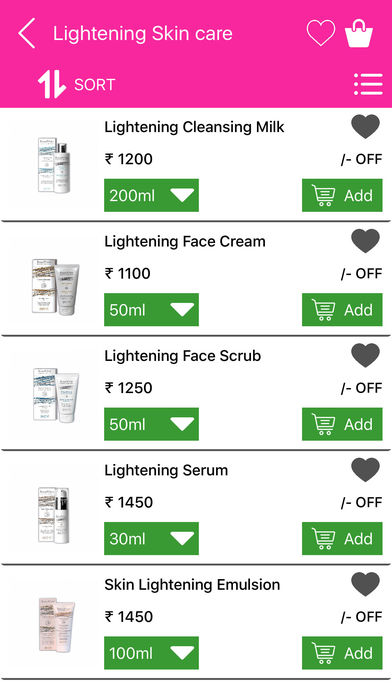Open the shopping bag cart icon
The height and width of the screenshot is (696, 392).
359,32
